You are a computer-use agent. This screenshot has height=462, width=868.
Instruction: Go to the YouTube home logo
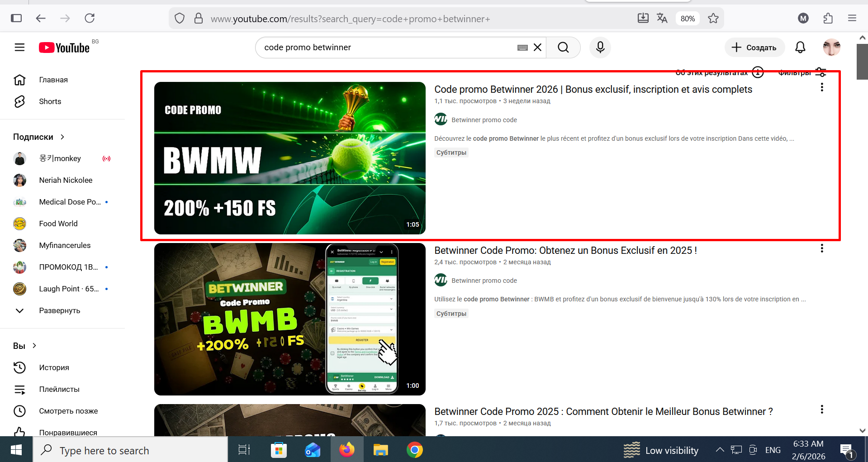[x=64, y=48]
